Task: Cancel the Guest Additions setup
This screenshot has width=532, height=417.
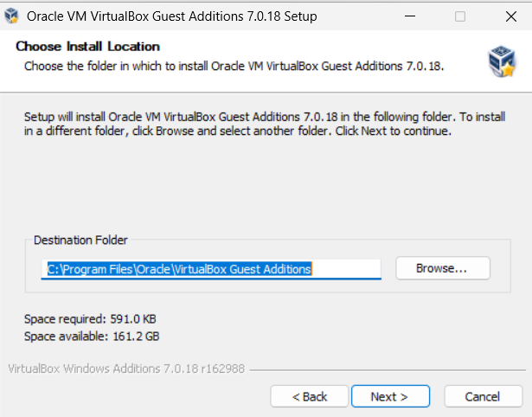Action: [x=483, y=396]
